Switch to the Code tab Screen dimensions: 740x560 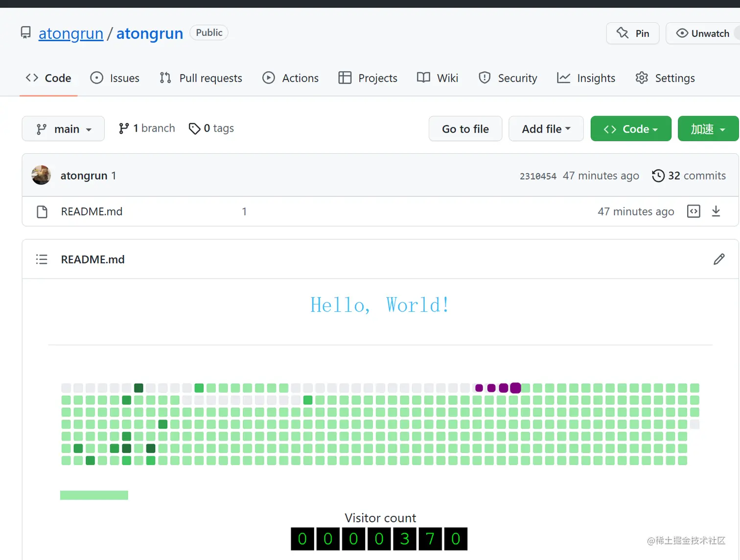(48, 78)
